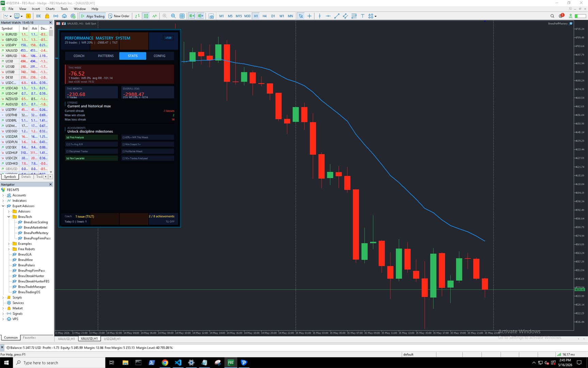Screen dimensions: 588x368
Task: Open Chrome from the Windows taskbar
Action: click(x=165, y=363)
